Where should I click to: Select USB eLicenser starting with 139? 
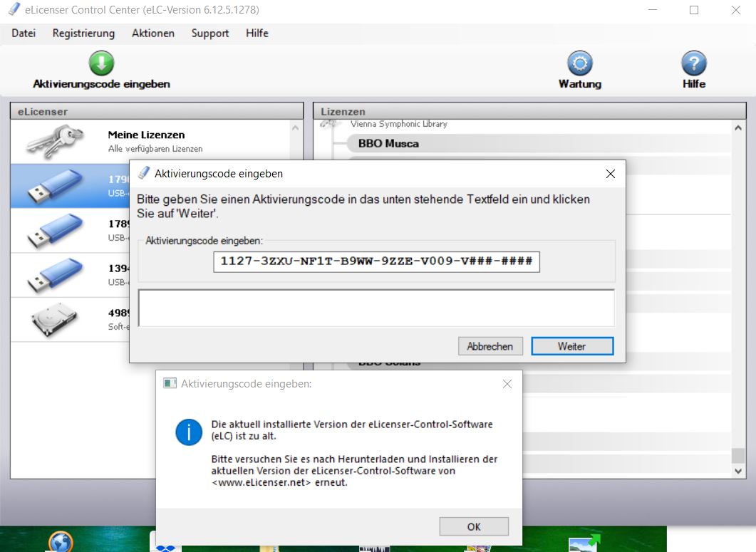(70, 275)
